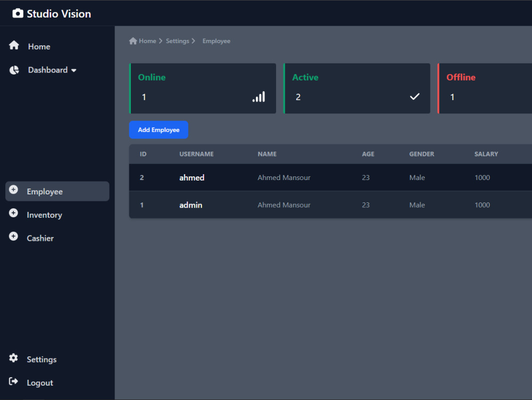Click salary 1000 in admin row

pos(482,205)
